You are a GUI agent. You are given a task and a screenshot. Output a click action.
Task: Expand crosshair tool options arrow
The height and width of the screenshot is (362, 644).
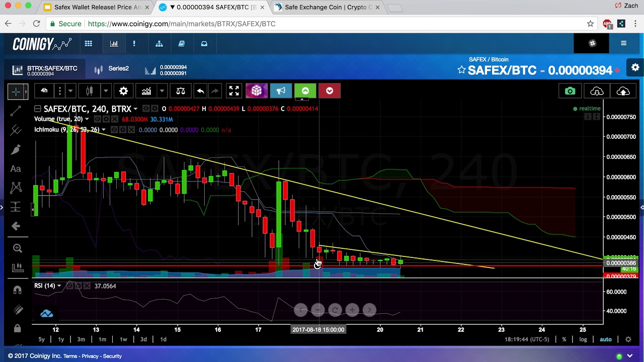coord(27,92)
